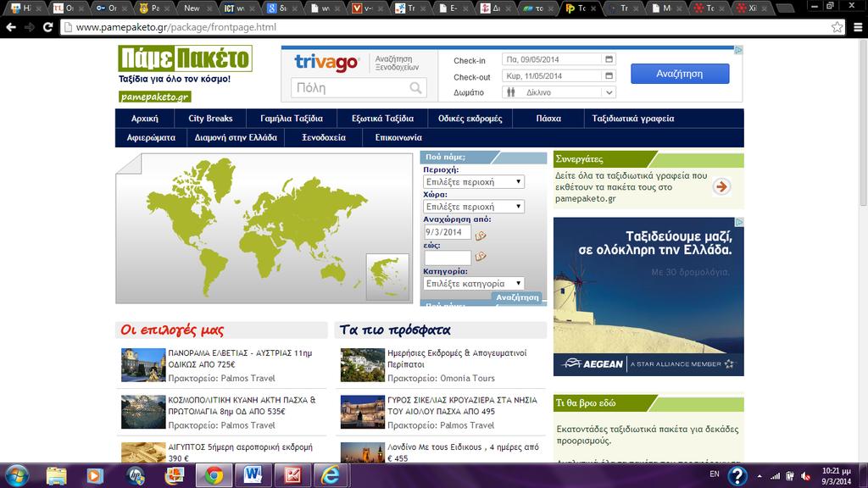Open the Πάσχα menu item
Screen dimensions: 868x488
[x=548, y=119]
